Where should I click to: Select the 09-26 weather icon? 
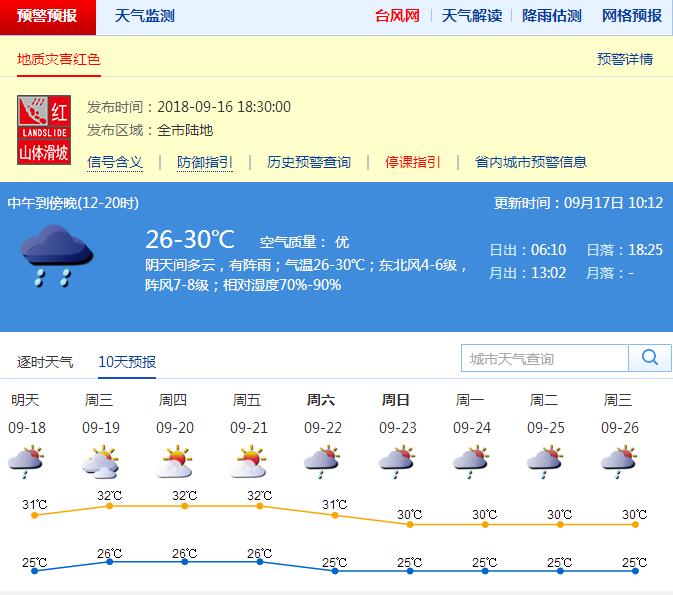pos(618,462)
